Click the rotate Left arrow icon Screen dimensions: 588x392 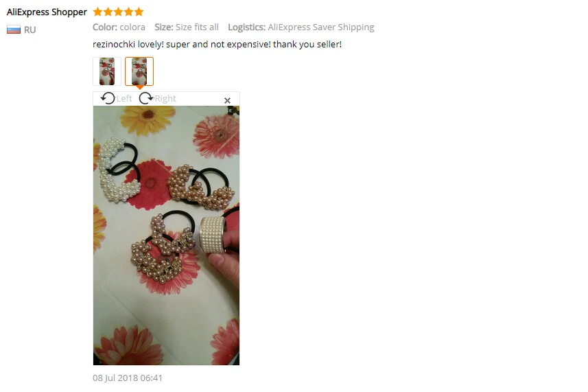click(108, 98)
